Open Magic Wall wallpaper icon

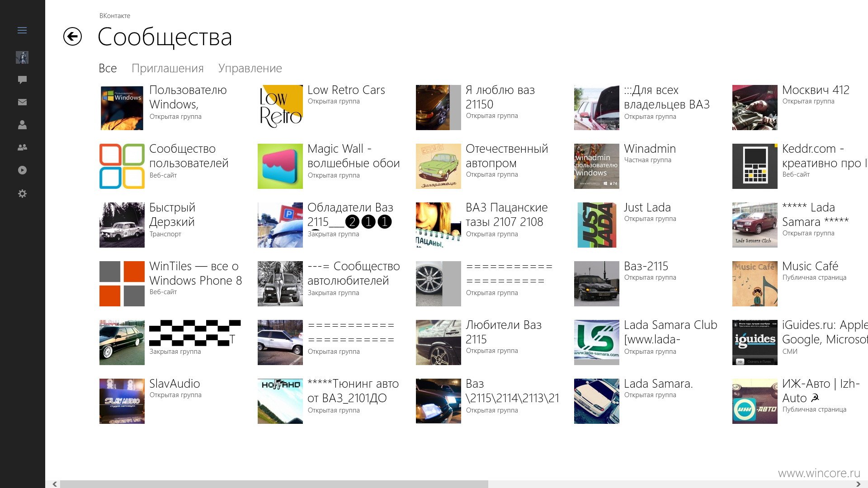280,166
